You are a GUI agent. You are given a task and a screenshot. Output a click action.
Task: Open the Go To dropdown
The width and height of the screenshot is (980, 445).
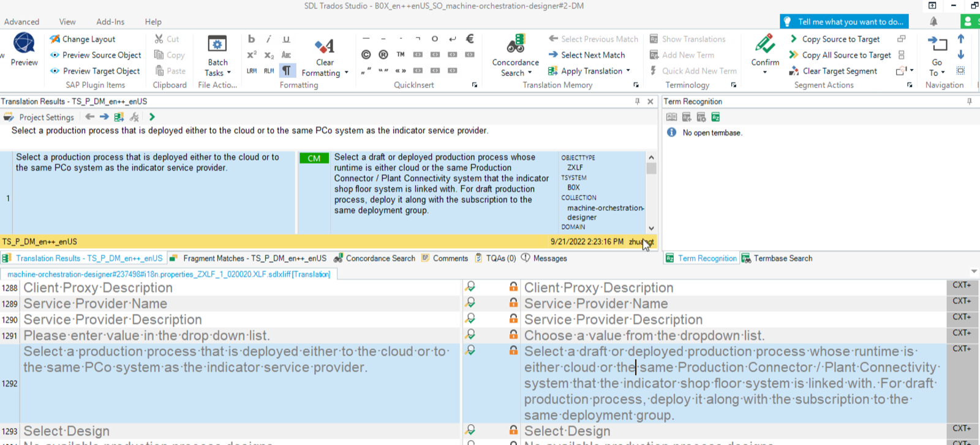pos(937,67)
